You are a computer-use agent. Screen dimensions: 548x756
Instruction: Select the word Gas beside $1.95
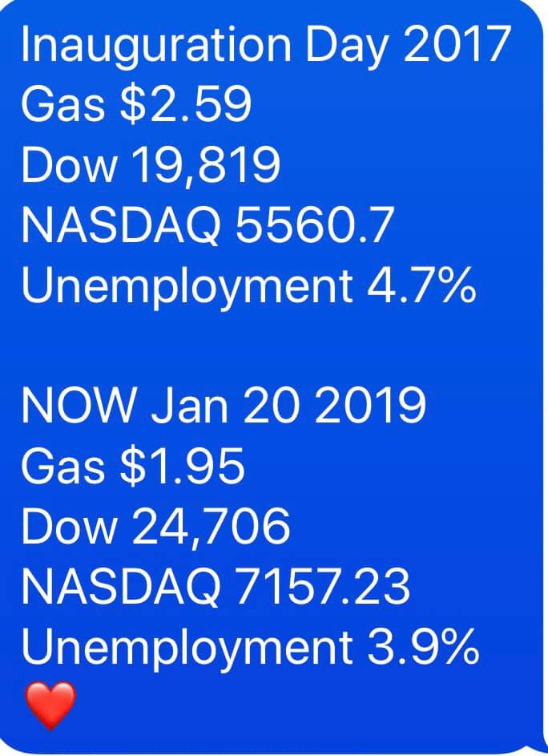pyautogui.click(x=65, y=467)
